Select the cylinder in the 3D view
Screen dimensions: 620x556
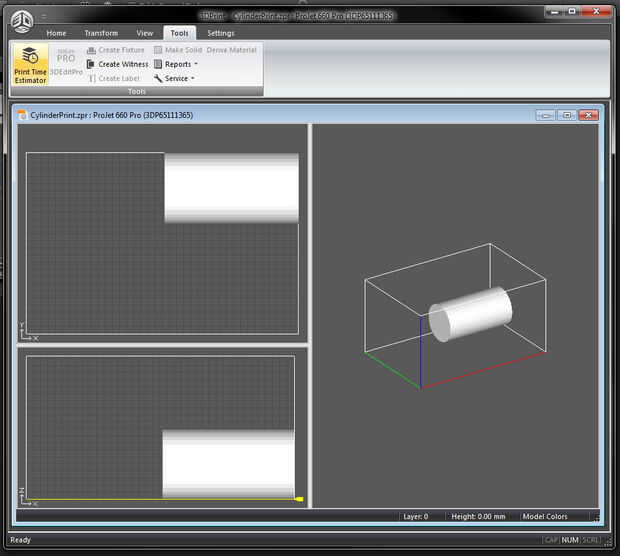point(471,314)
